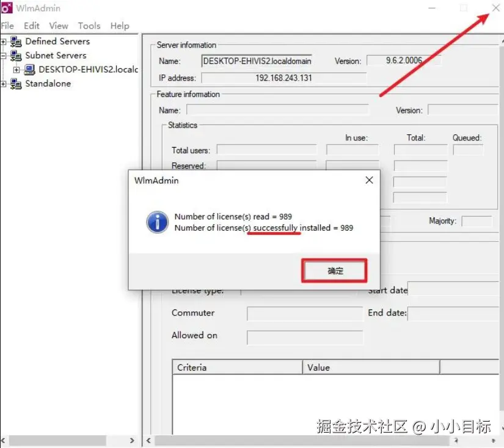Select the Defined Servers network icon
The width and height of the screenshot is (504, 448).
click(16, 42)
